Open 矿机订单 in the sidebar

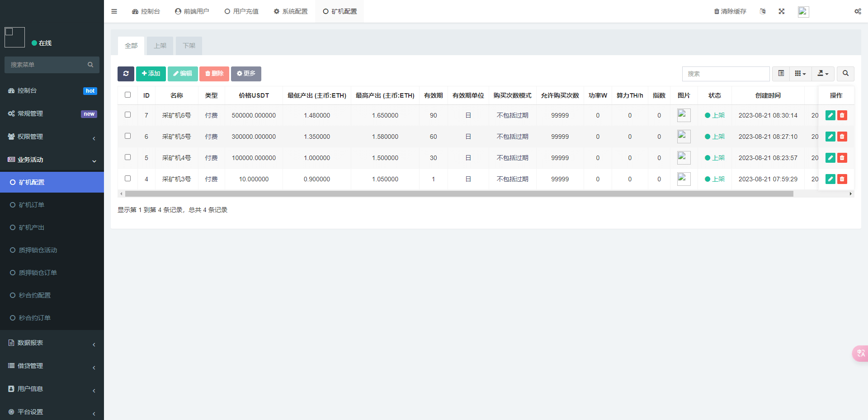(x=32, y=205)
